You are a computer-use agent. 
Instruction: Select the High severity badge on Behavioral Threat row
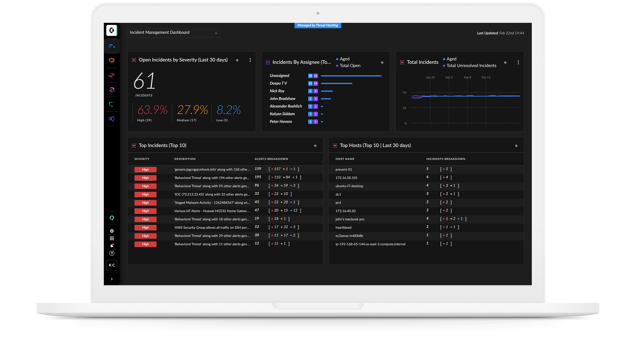[x=145, y=178]
